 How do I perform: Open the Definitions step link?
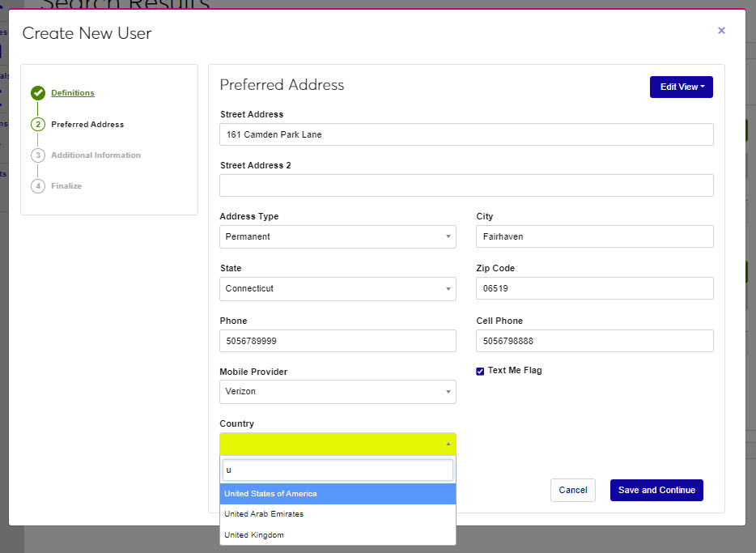(73, 93)
